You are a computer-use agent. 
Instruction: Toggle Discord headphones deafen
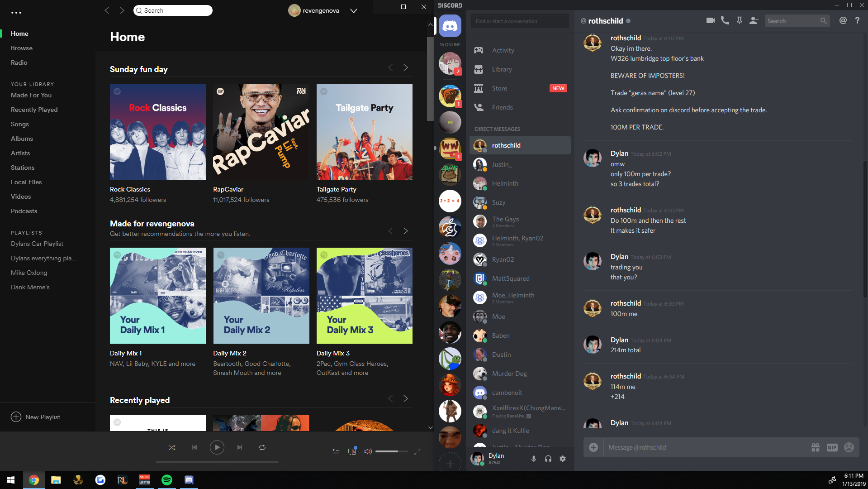(x=548, y=459)
